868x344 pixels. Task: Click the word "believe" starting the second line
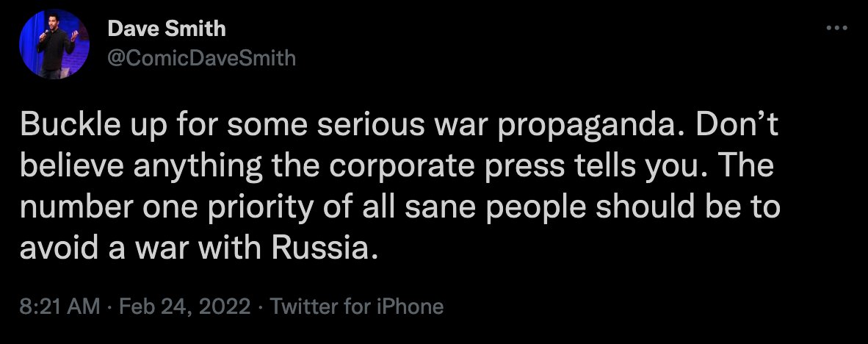[x=72, y=167]
